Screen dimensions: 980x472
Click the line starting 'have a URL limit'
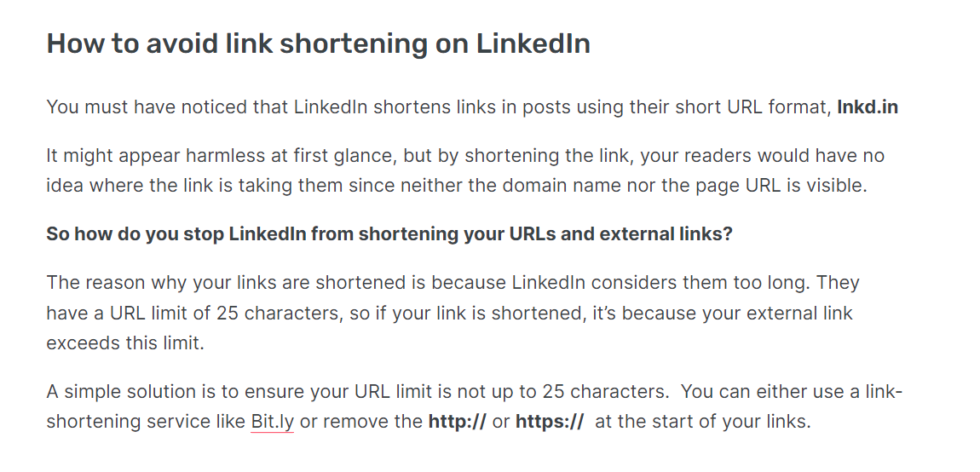click(x=449, y=314)
